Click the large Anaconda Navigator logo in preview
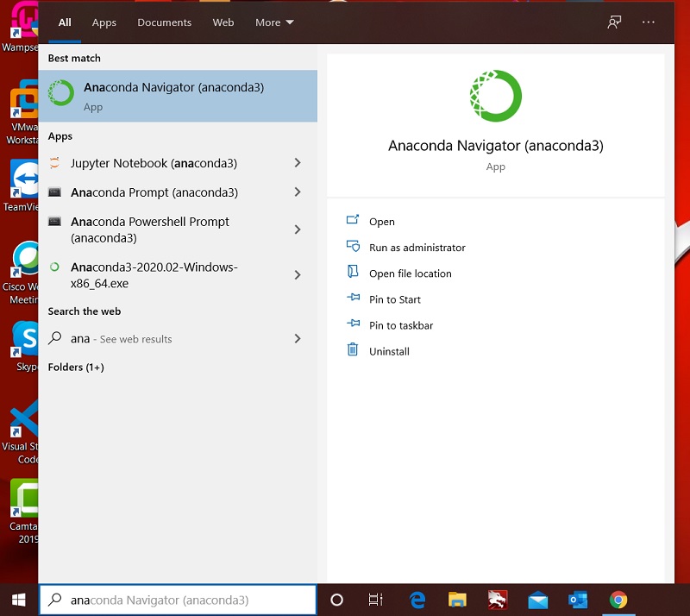The width and height of the screenshot is (690, 616). tap(495, 96)
